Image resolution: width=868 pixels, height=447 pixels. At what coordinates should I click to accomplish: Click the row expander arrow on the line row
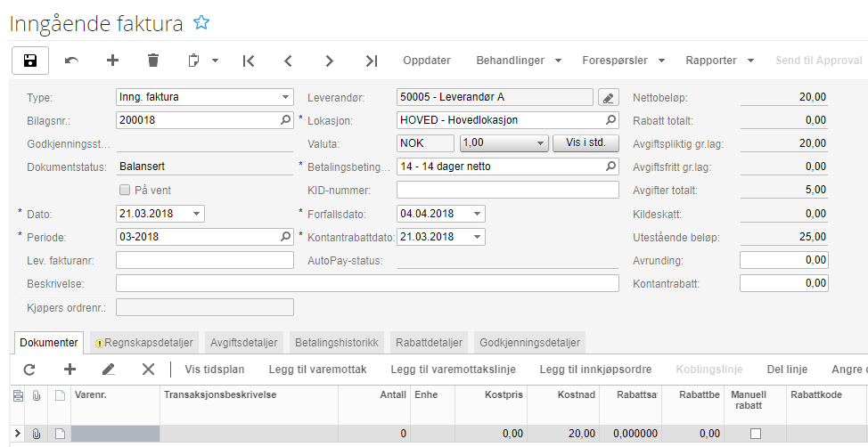pyautogui.click(x=18, y=433)
